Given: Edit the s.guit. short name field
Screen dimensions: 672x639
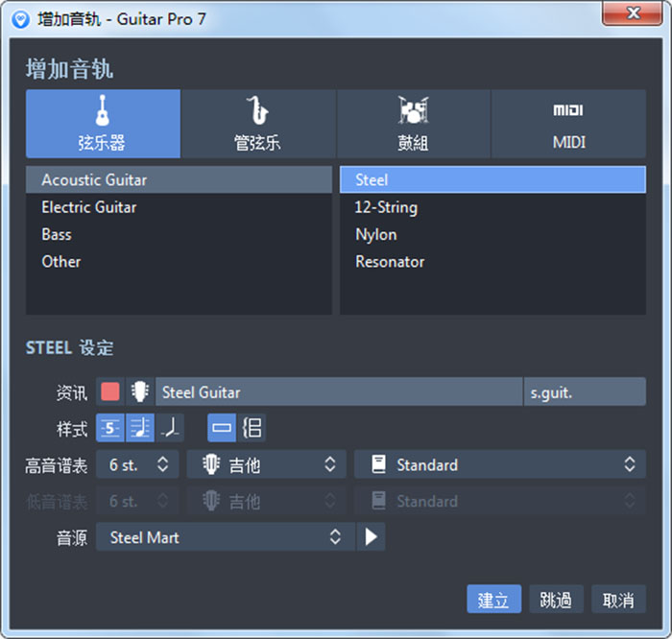Looking at the screenshot, I should (x=585, y=391).
